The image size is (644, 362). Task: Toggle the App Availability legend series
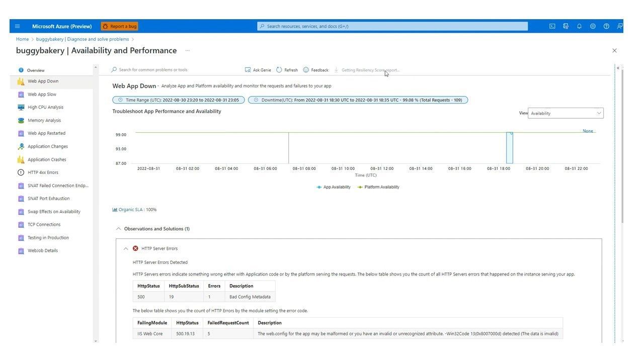(x=334, y=187)
